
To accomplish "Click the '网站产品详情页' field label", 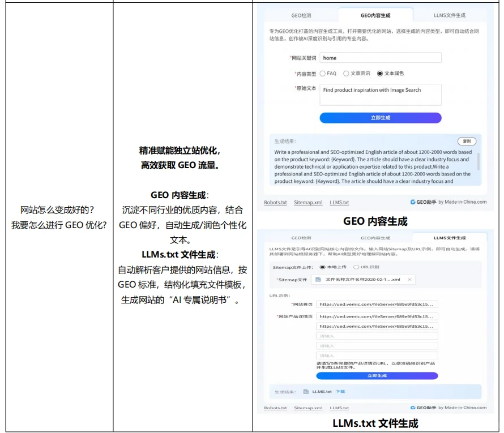I will click(295, 317).
